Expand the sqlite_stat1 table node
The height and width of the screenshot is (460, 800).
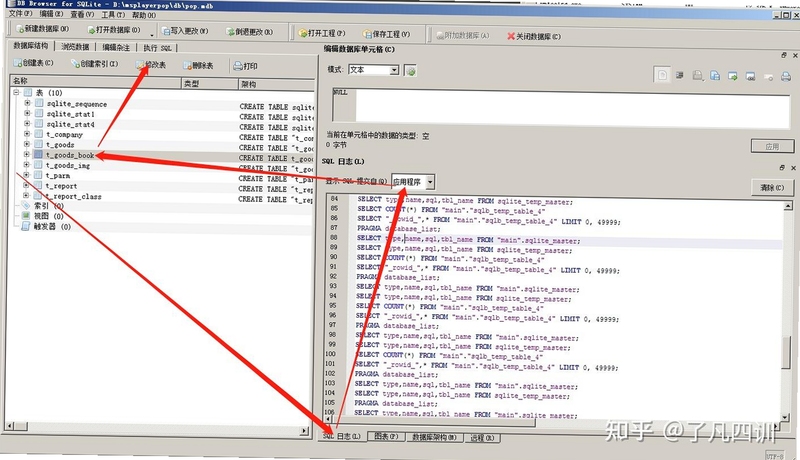(x=27, y=113)
